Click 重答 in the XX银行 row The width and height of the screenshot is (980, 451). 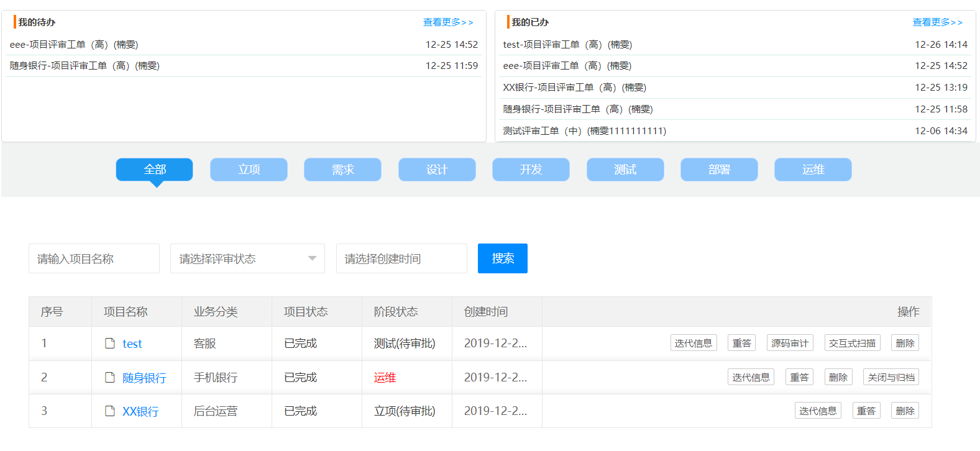(x=866, y=411)
